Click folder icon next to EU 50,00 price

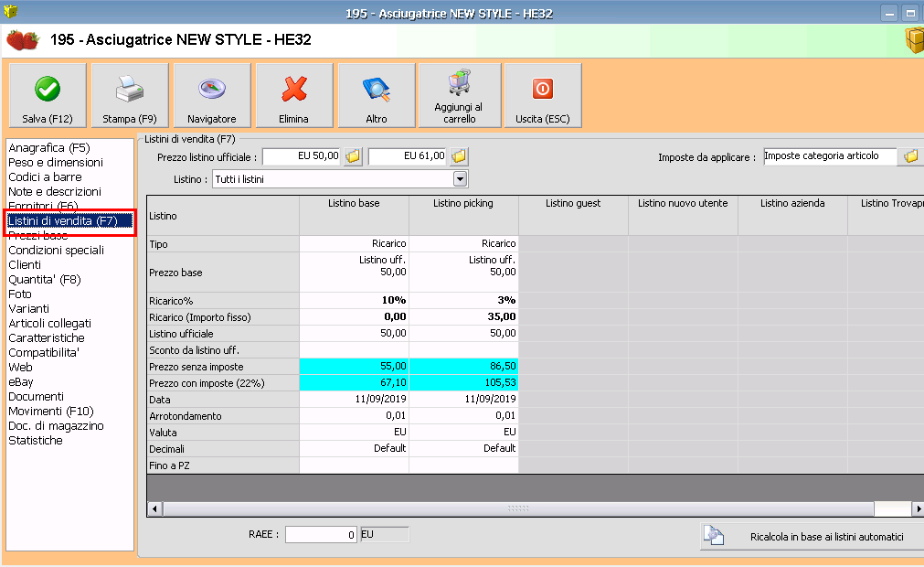pos(353,156)
